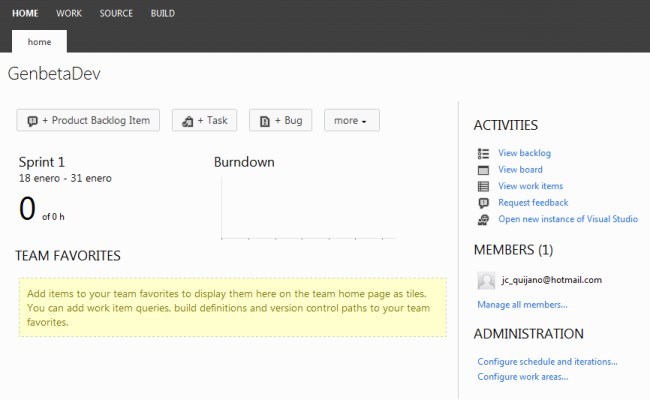
Task: Click the MEMBERS (1) heading
Action: coord(513,250)
